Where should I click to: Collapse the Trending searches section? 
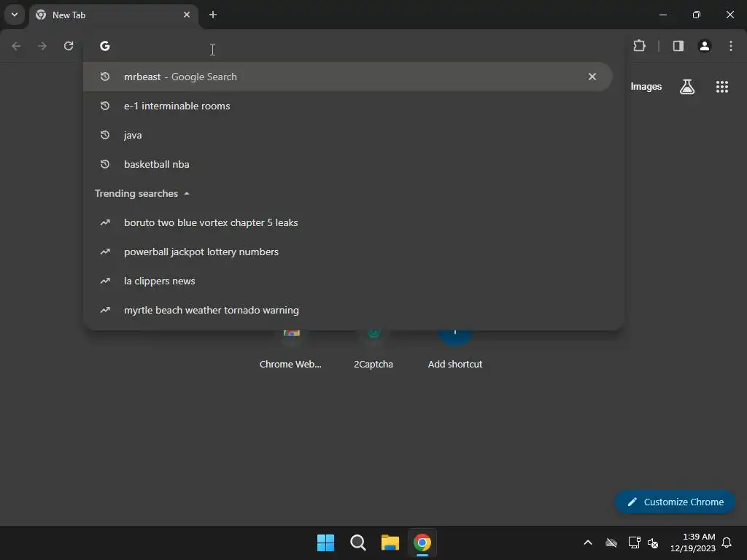point(187,193)
